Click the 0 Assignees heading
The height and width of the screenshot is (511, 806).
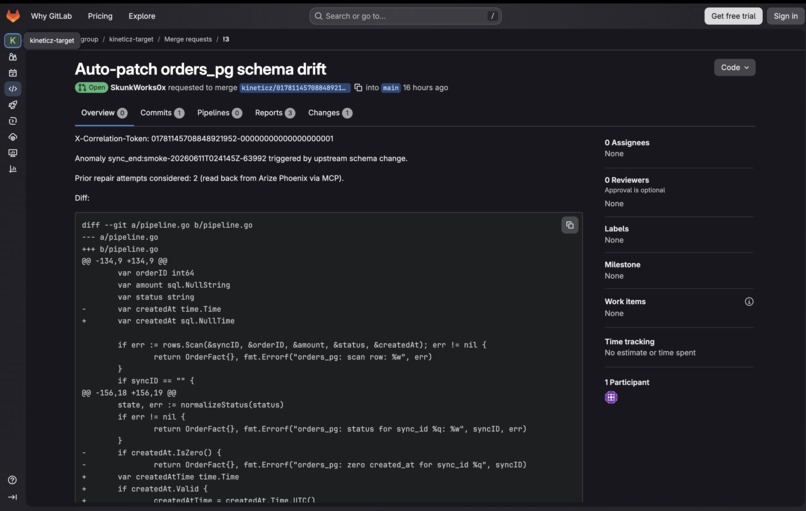click(627, 142)
